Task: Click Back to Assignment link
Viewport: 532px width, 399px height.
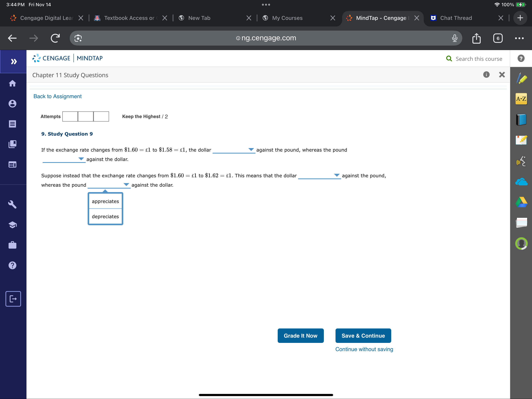Action: [57, 96]
